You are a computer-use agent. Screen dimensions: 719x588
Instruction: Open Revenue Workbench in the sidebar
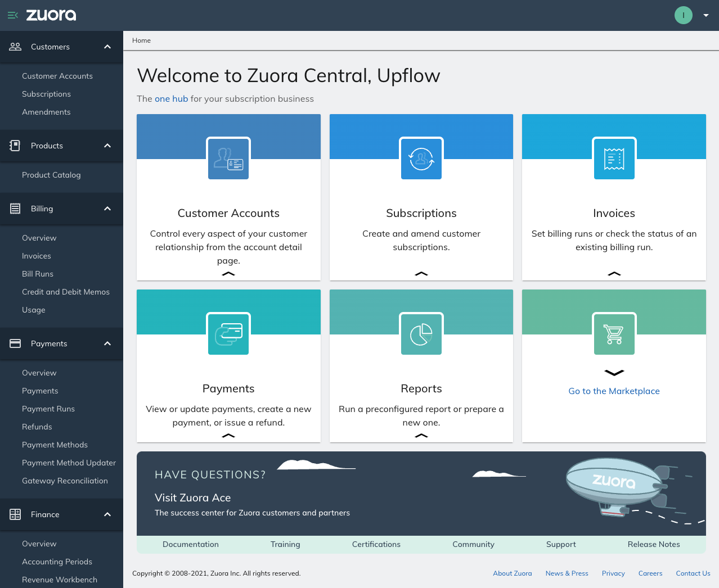(x=60, y=580)
